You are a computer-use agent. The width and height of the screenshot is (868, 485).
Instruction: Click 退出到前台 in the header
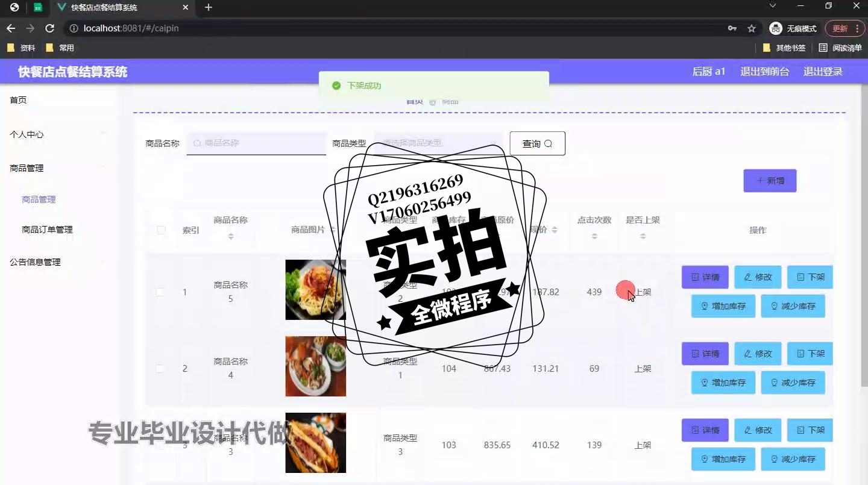pos(764,72)
